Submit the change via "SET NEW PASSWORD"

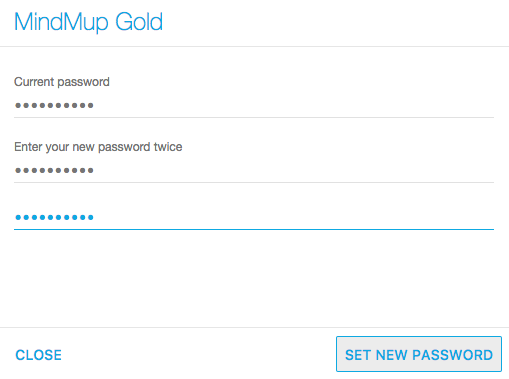(x=419, y=355)
